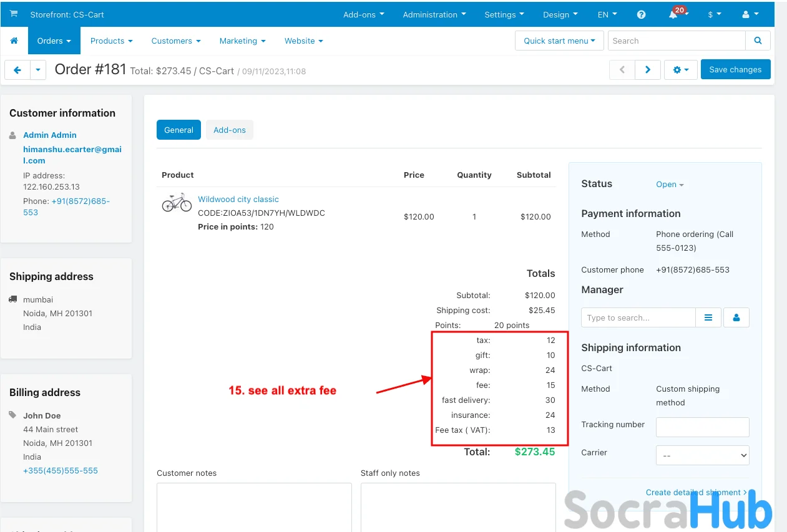Go back using the left arrow button
Image resolution: width=787 pixels, height=532 pixels.
(x=17, y=70)
